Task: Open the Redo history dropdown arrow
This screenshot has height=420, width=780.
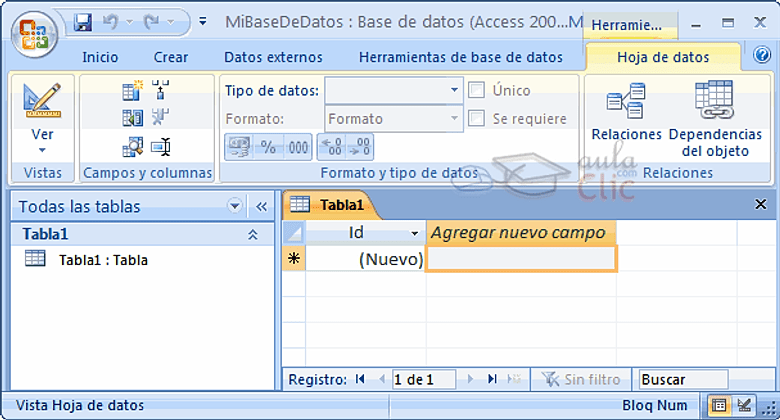Action: point(171,22)
